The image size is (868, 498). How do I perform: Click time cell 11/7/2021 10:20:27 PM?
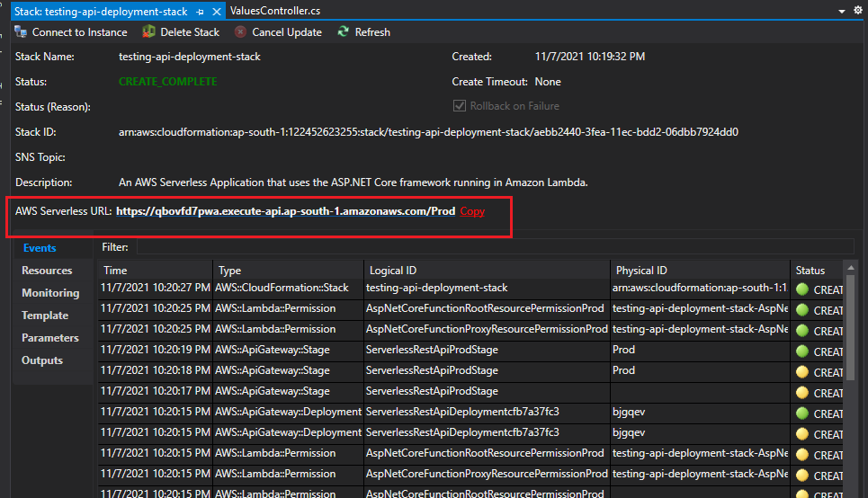pyautogui.click(x=155, y=288)
